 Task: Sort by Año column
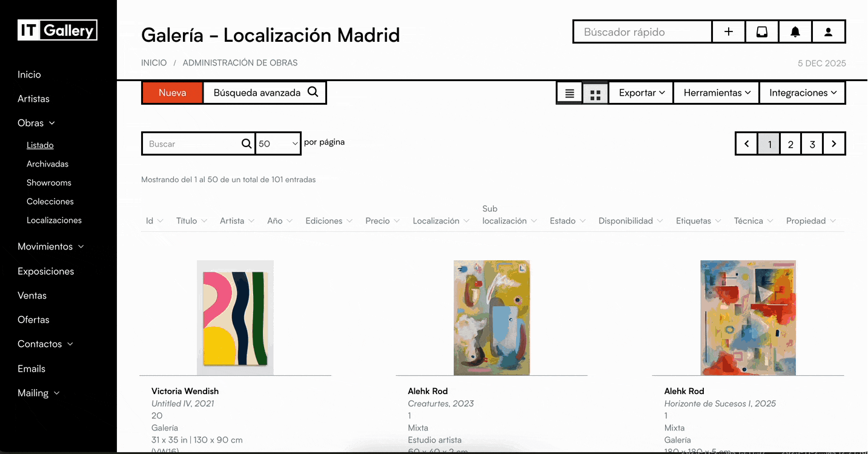(280, 221)
